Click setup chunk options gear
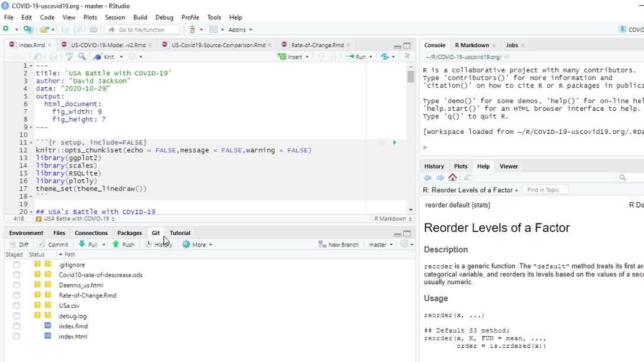Screen dimensions: 644x362 pyautogui.click(x=382, y=143)
